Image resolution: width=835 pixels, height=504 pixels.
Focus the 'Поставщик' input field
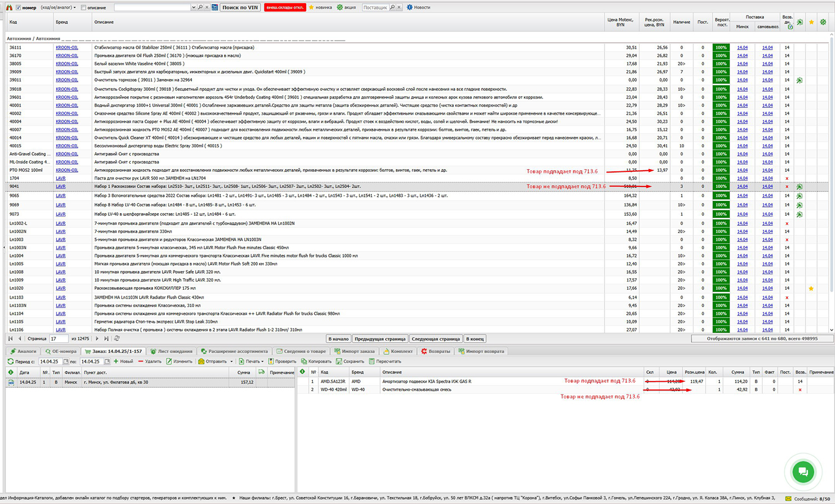[375, 7]
